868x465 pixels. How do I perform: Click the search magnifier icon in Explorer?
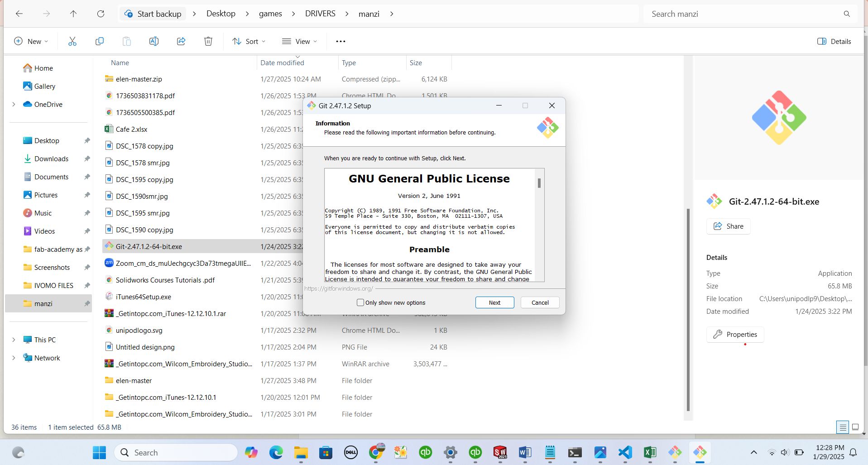point(847,14)
